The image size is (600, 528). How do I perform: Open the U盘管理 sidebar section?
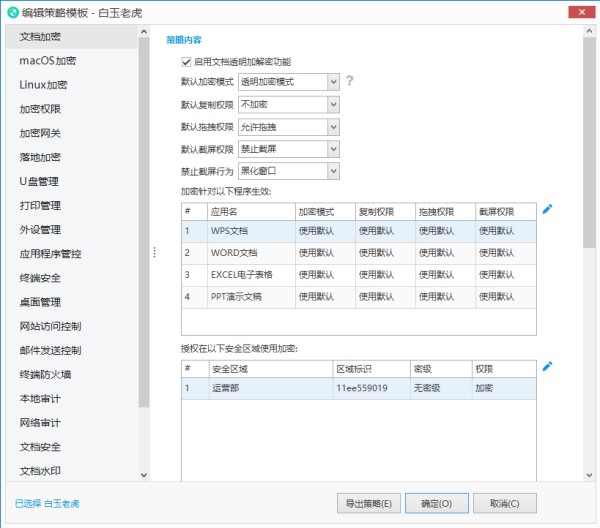click(40, 182)
